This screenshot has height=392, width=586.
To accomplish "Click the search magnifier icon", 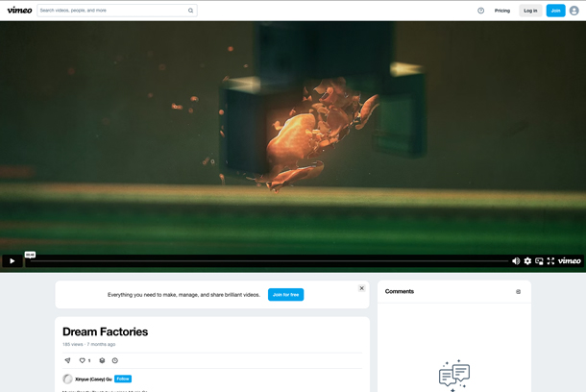I will [190, 11].
